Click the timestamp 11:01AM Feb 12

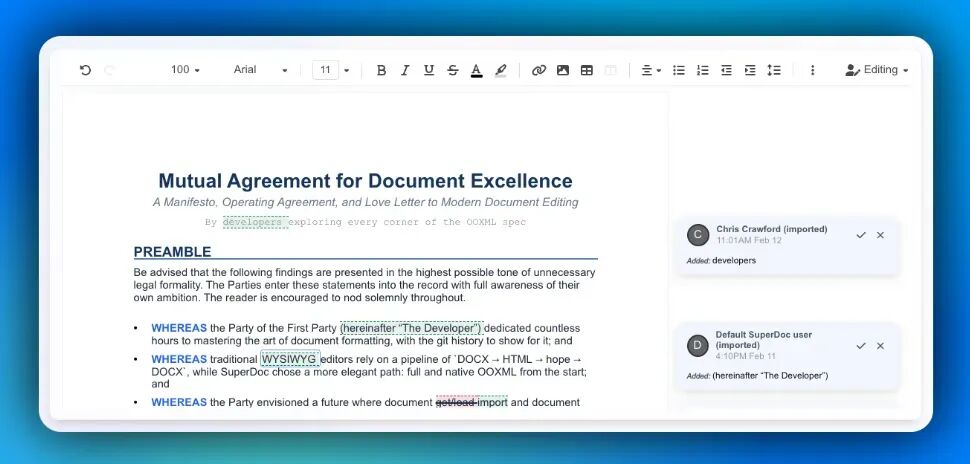749,240
